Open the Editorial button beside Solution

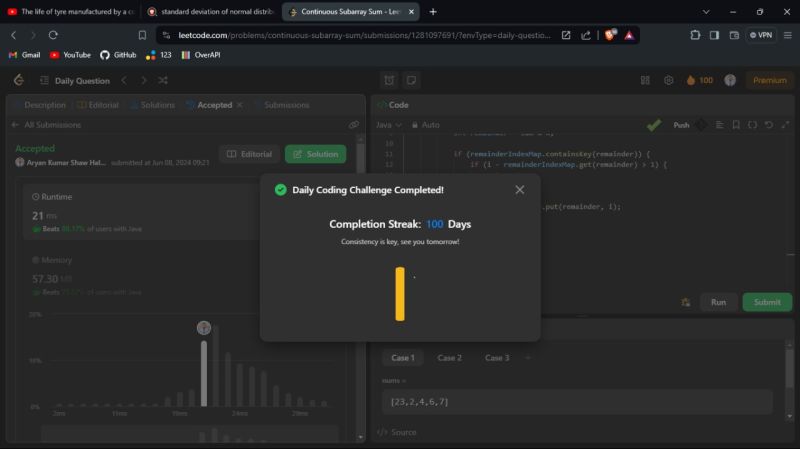[249, 154]
